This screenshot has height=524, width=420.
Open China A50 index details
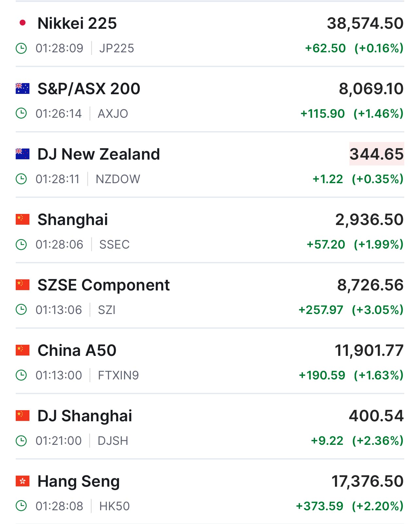tap(77, 351)
